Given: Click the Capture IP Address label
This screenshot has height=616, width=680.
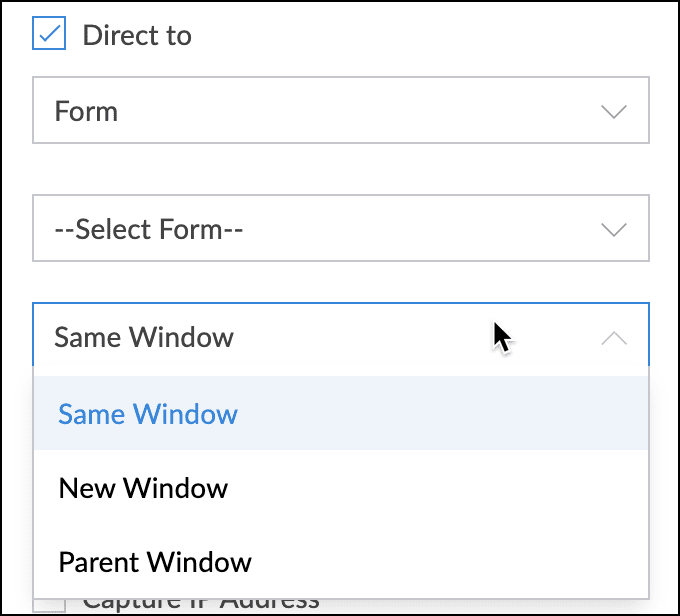Looking at the screenshot, I should point(200,603).
